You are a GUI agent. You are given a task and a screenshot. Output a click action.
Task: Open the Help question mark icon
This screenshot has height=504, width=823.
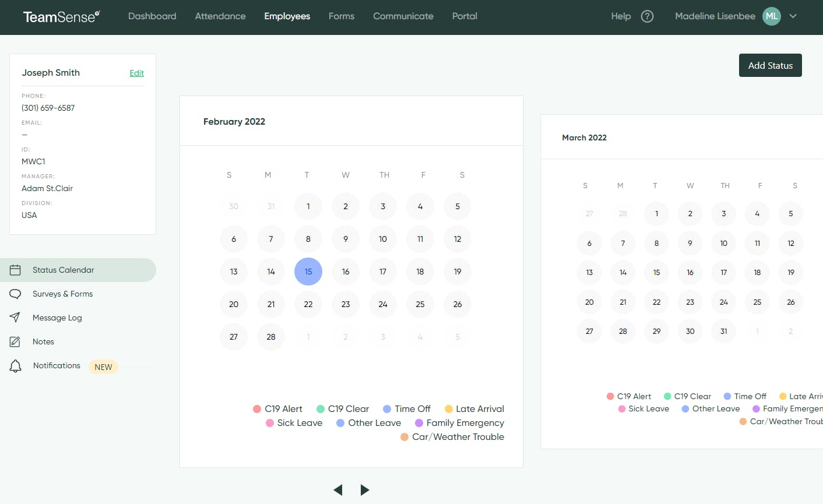pyautogui.click(x=647, y=16)
